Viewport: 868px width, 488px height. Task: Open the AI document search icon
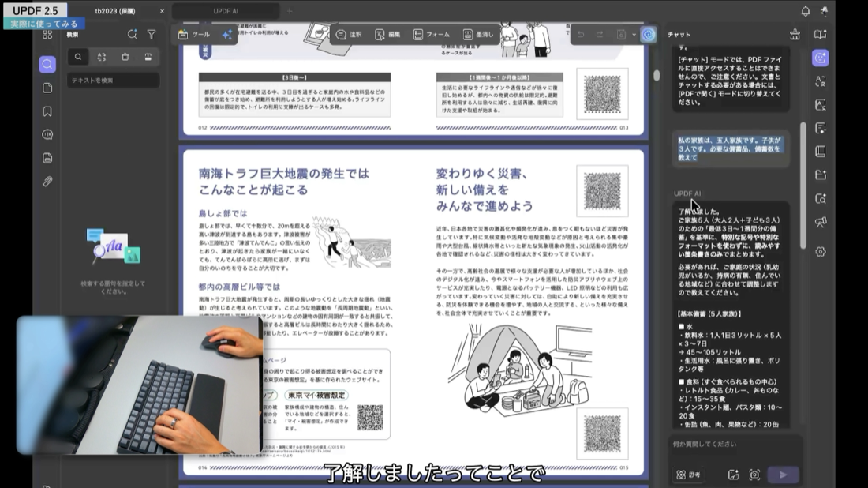pyautogui.click(x=821, y=198)
